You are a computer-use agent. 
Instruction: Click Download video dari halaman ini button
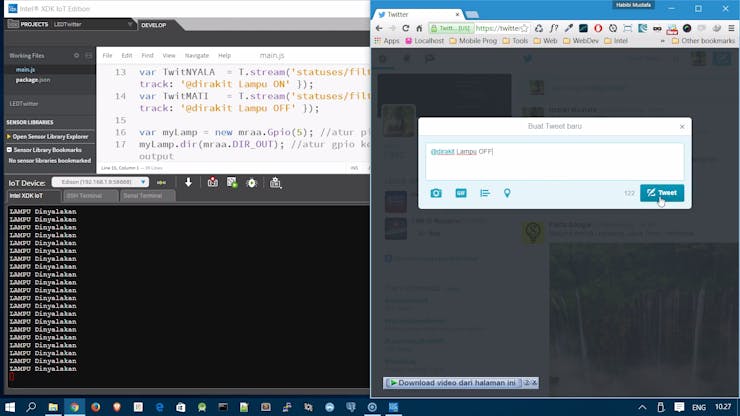coord(453,383)
